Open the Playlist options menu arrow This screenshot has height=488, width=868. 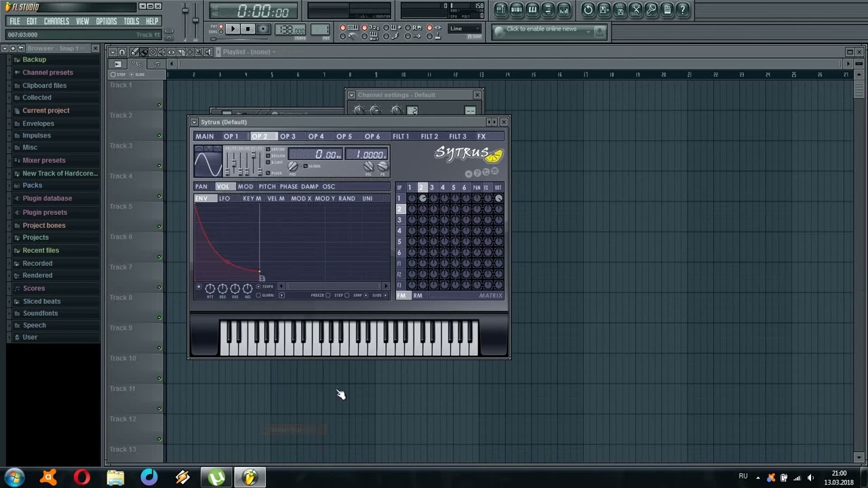tap(112, 52)
